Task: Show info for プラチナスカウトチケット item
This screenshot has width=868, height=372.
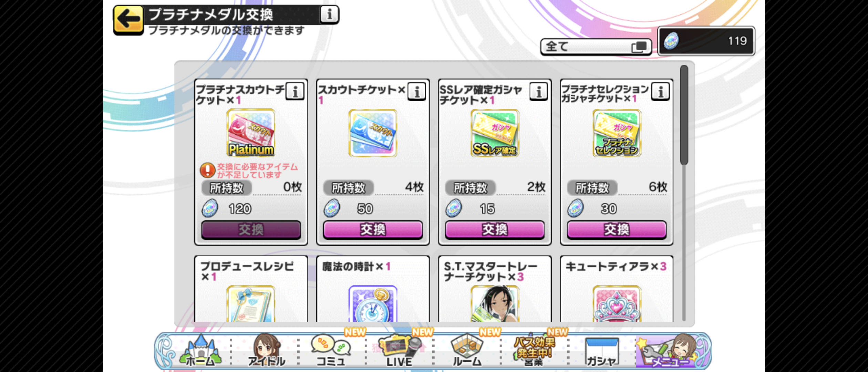Action: tap(295, 91)
